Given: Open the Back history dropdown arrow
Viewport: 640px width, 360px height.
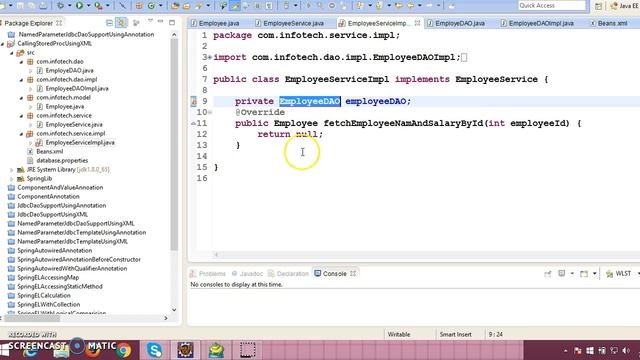Looking at the screenshot, I should click(x=420, y=6).
